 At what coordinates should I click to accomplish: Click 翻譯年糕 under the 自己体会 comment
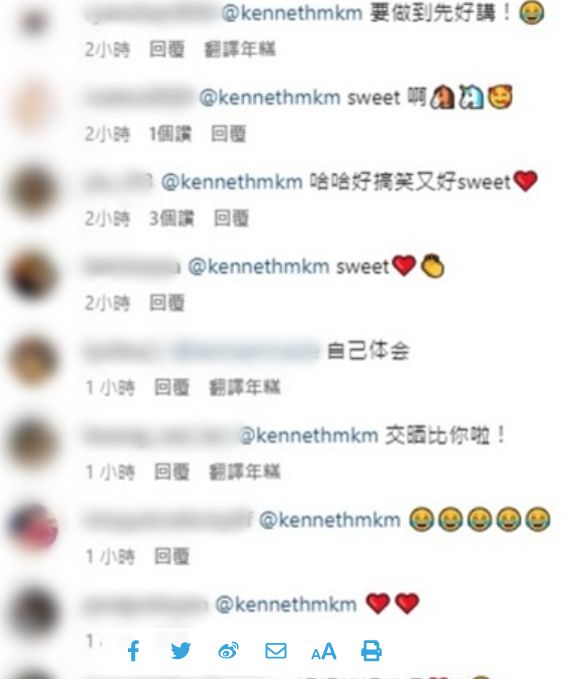click(245, 387)
